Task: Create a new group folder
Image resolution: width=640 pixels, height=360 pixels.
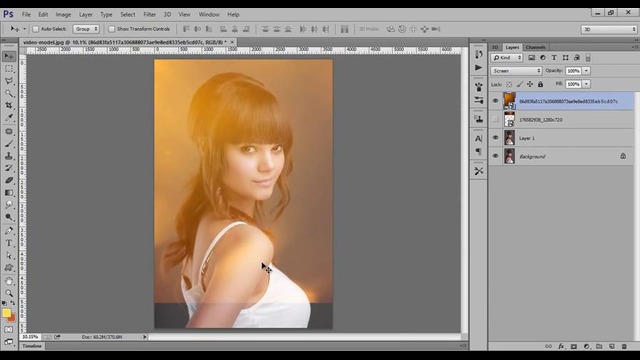Action: (x=599, y=346)
